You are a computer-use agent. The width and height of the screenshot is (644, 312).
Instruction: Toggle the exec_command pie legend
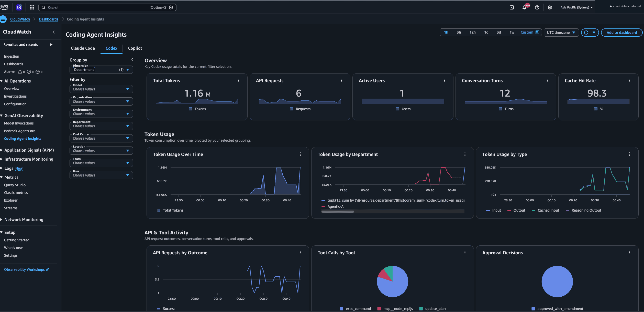click(355, 309)
